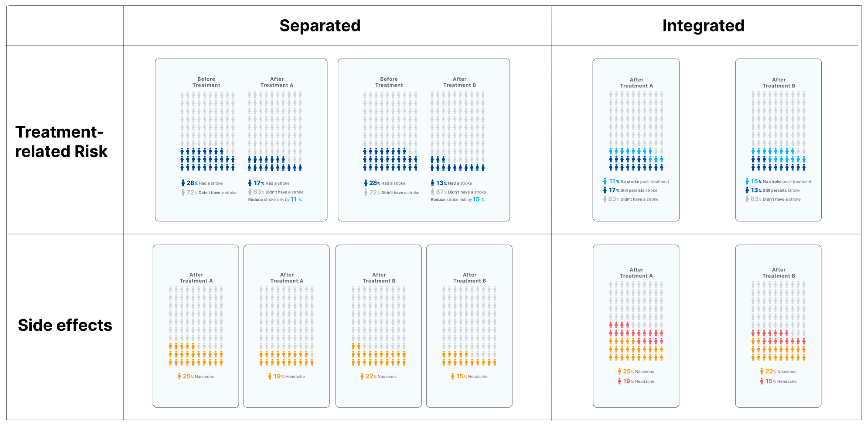The image size is (868, 426).
Task: Click the "Reduce stroke risk by 15%" text
Action: [457, 200]
